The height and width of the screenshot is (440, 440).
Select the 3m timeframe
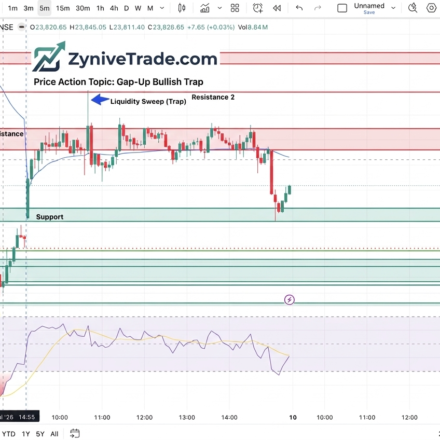(28, 8)
